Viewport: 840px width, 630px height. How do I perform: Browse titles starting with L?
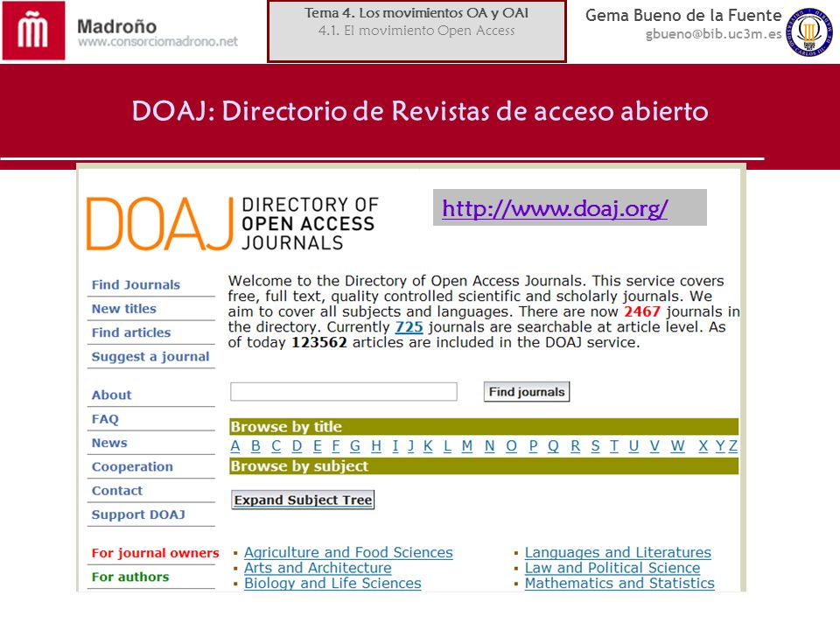click(447, 446)
